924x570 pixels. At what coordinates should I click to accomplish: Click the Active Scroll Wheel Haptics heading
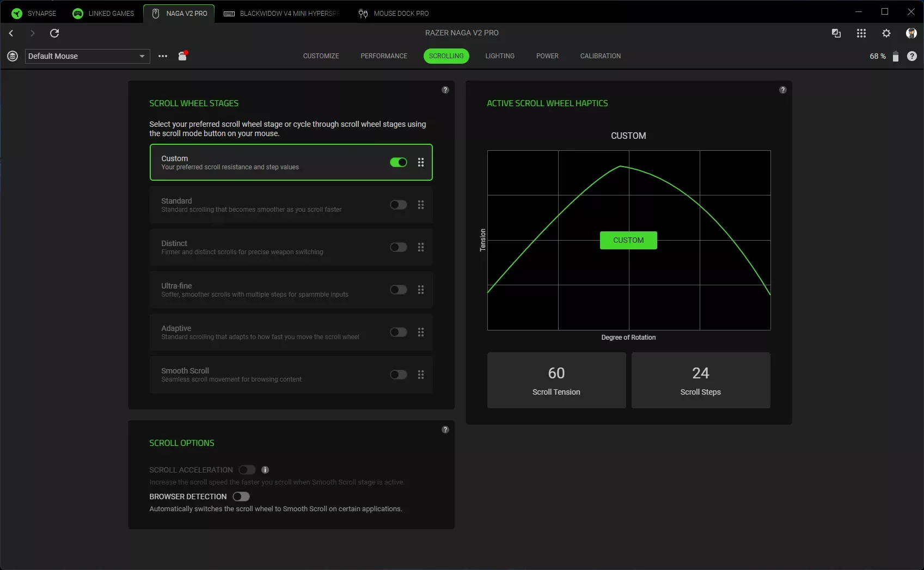point(547,103)
